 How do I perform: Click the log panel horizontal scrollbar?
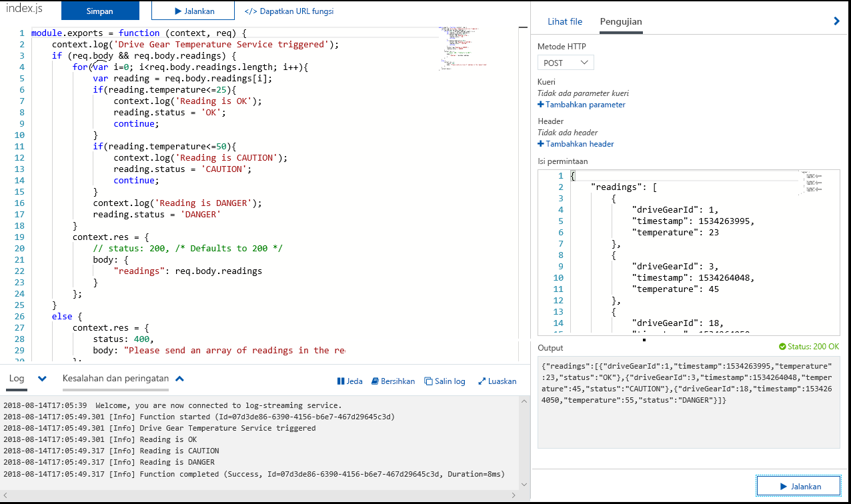tap(258, 495)
